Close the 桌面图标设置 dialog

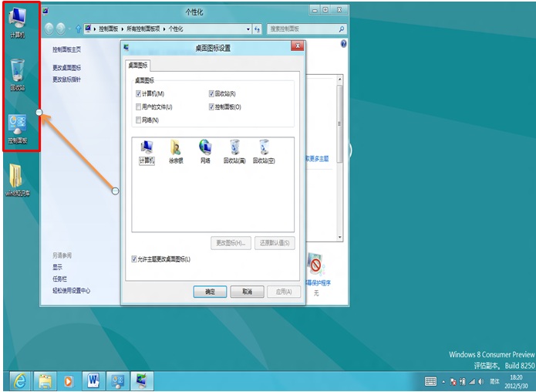point(298,46)
